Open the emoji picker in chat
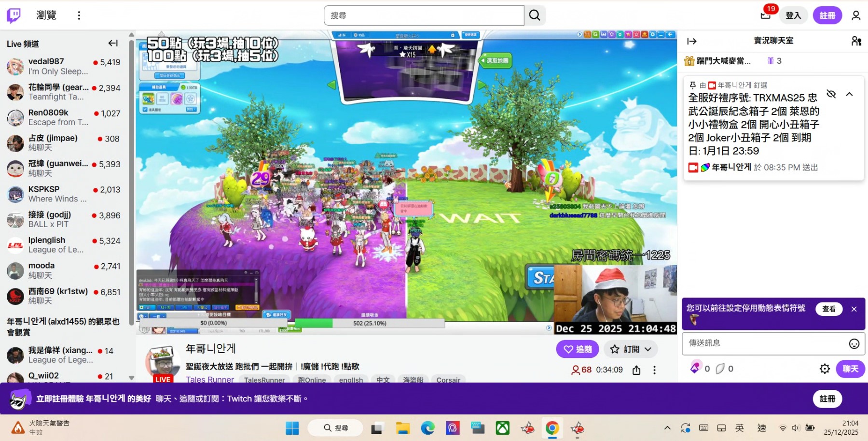The image size is (868, 441). click(854, 343)
